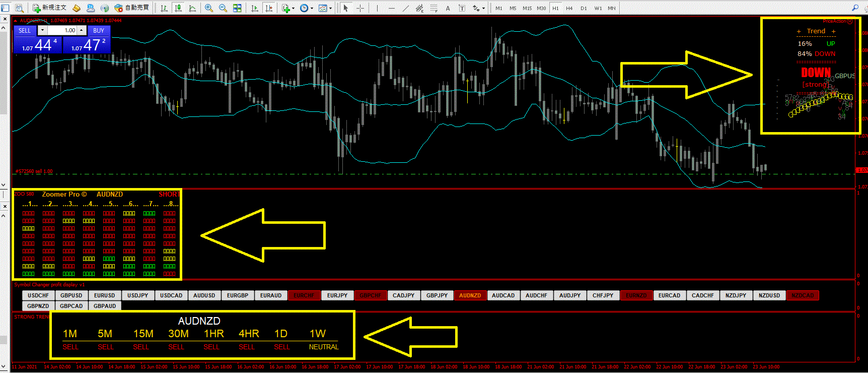Switch chart symbol to CHFJPY
The width and height of the screenshot is (868, 373).
pyautogui.click(x=603, y=295)
